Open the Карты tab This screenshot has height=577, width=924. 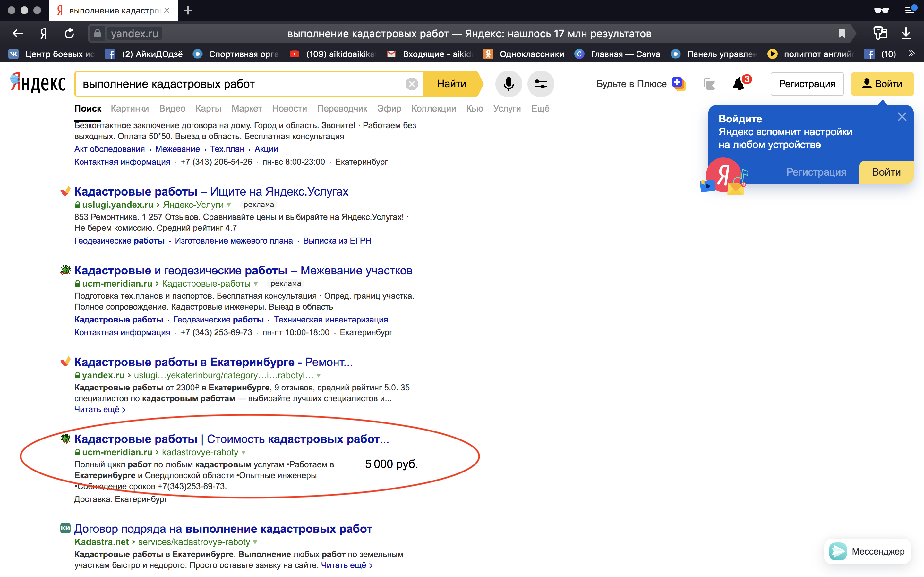pos(208,108)
